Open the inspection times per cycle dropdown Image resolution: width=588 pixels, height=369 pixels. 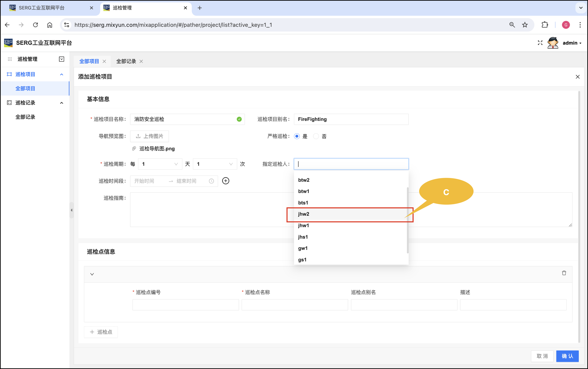tap(214, 164)
